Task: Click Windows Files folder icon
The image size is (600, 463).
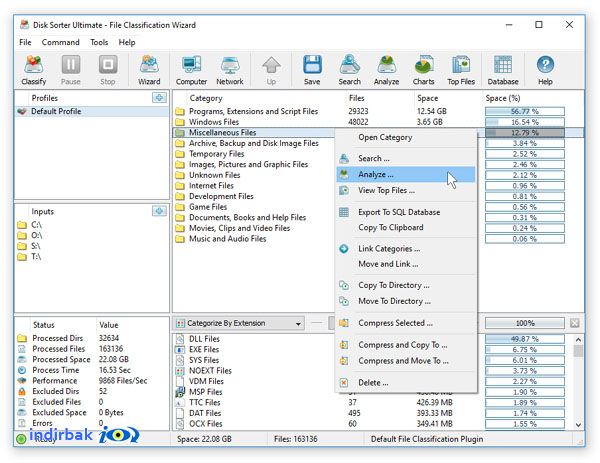Action: pos(179,122)
